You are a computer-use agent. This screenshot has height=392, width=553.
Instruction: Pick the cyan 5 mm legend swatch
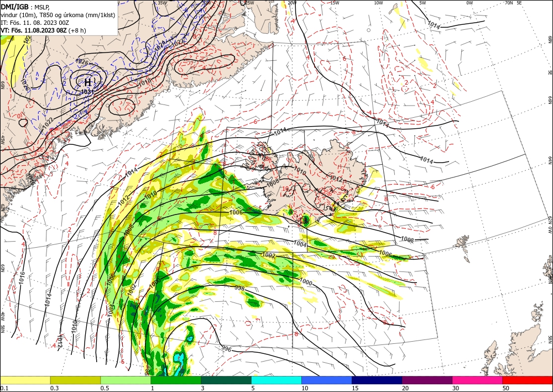276,380
